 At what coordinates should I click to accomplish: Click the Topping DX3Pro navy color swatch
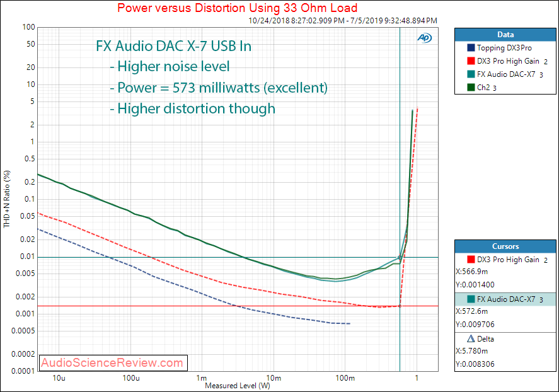(x=471, y=48)
